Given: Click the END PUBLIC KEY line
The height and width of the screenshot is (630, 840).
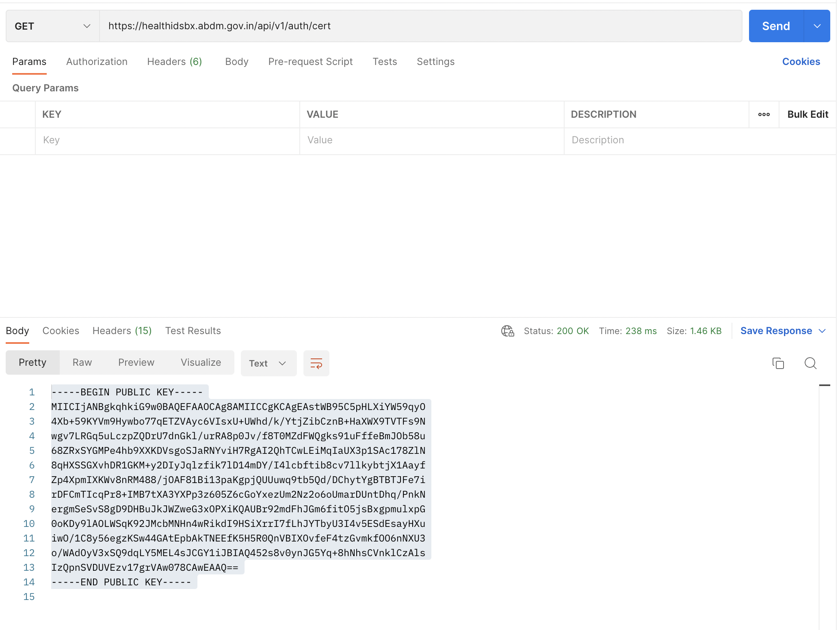Looking at the screenshot, I should (121, 582).
